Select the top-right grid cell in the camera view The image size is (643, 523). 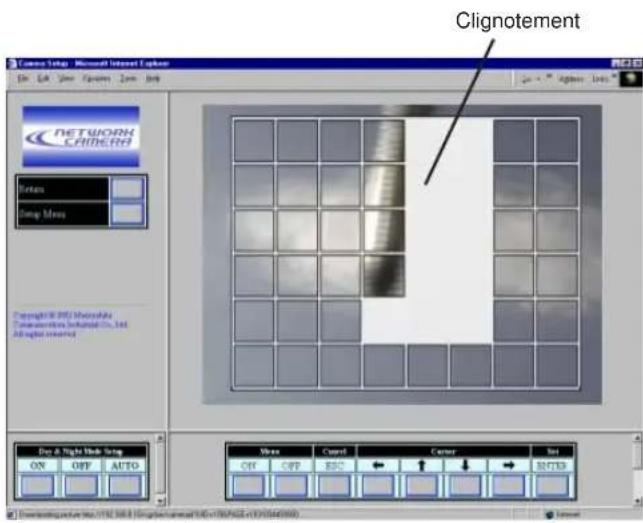click(557, 141)
